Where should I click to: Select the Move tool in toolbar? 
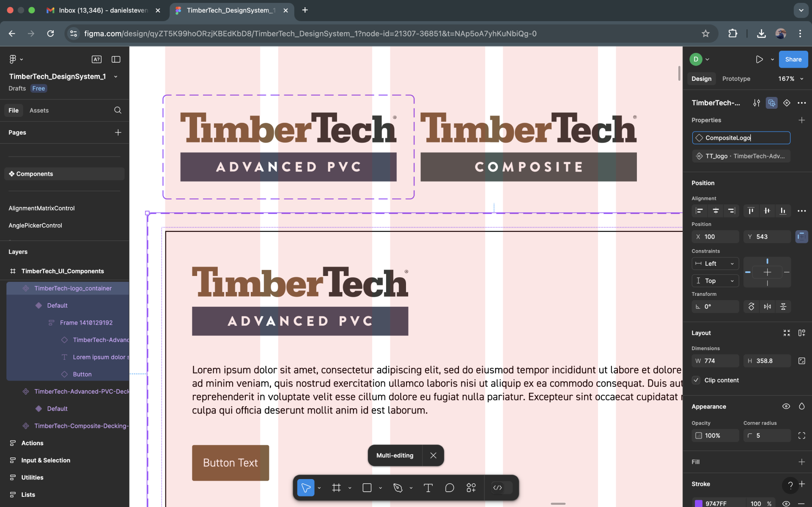(x=306, y=488)
